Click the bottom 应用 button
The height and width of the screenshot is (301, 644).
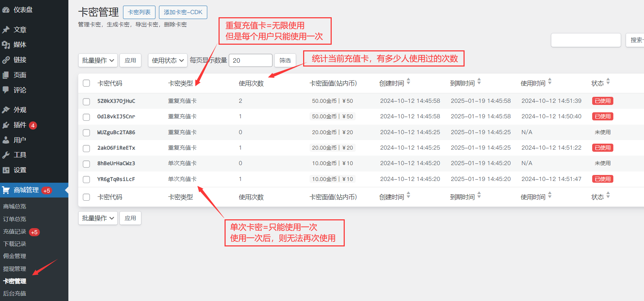(x=130, y=218)
